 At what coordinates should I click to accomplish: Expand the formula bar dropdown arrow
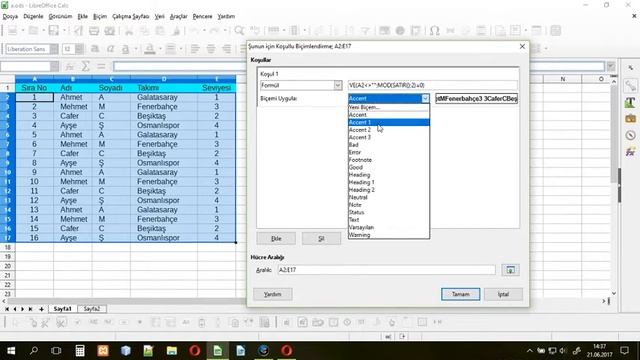tap(611, 66)
